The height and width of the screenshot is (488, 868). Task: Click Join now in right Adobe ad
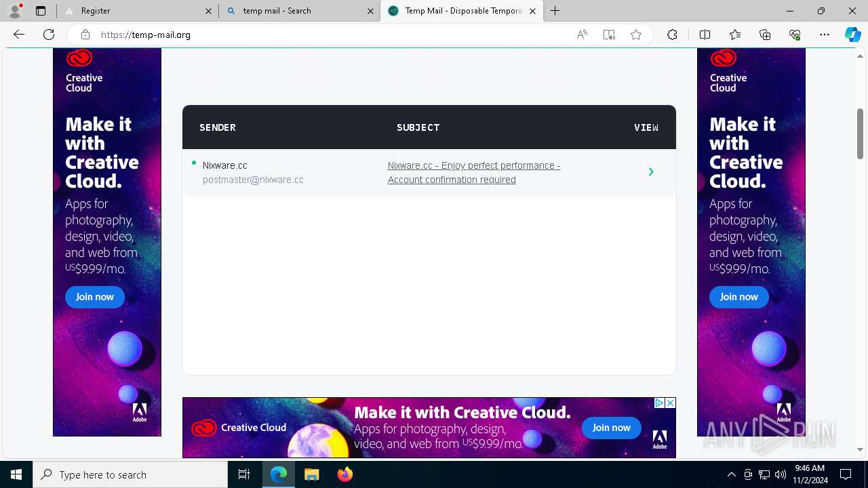pos(739,297)
